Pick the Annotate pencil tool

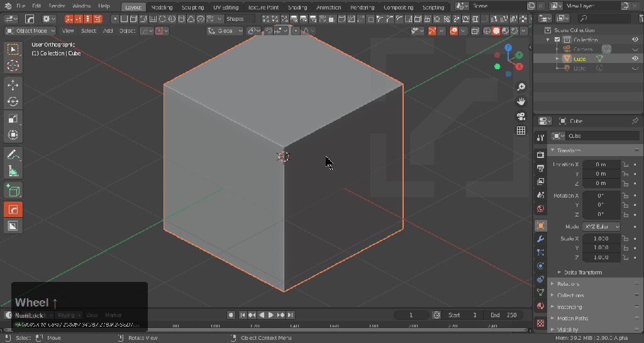click(x=13, y=154)
